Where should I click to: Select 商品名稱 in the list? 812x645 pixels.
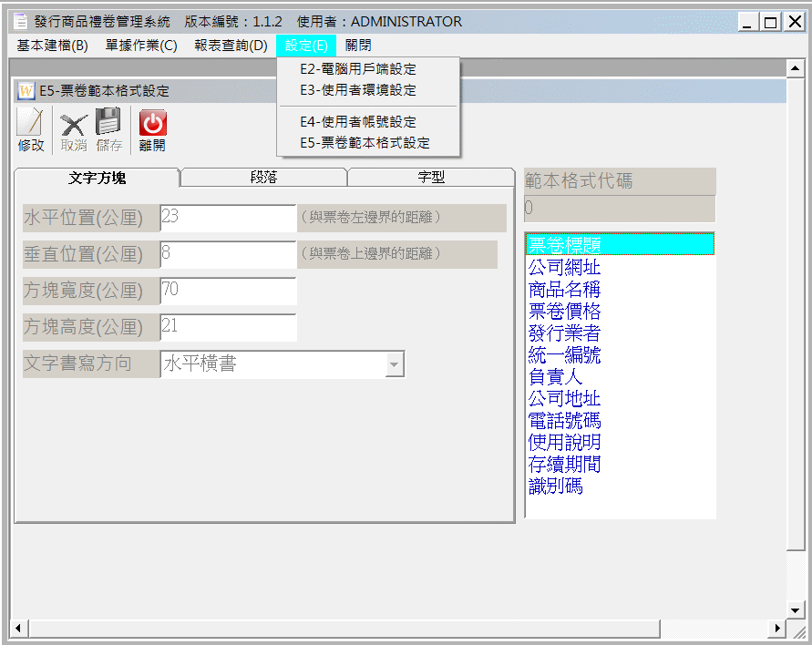(620, 289)
